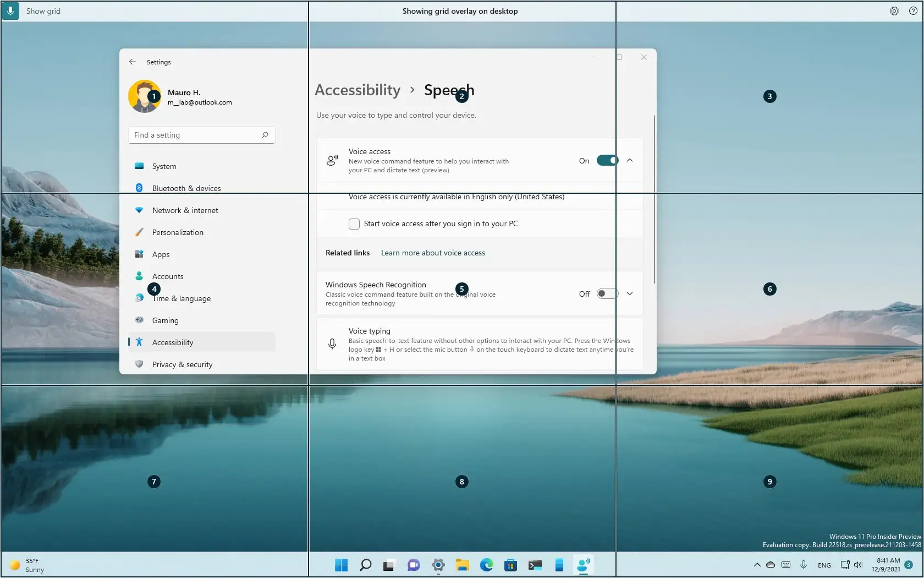Viewport: 924px width, 578px height.
Task: Click the voice access microphone icon
Action: click(x=10, y=11)
